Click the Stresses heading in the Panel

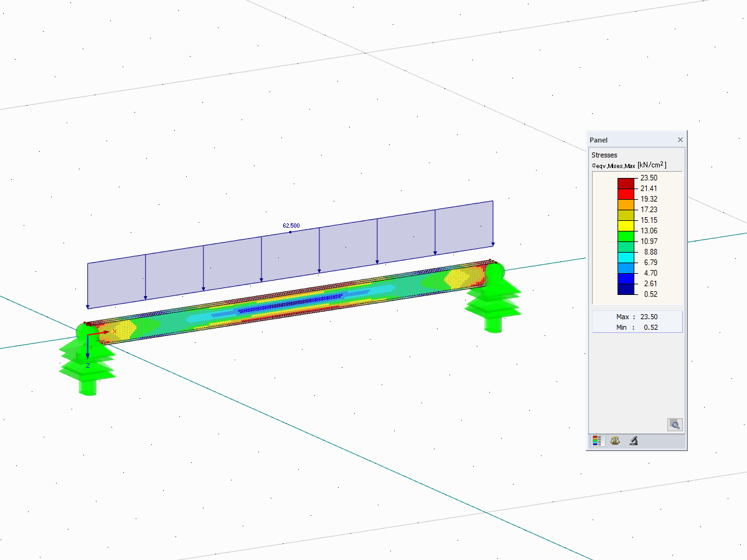tap(604, 155)
